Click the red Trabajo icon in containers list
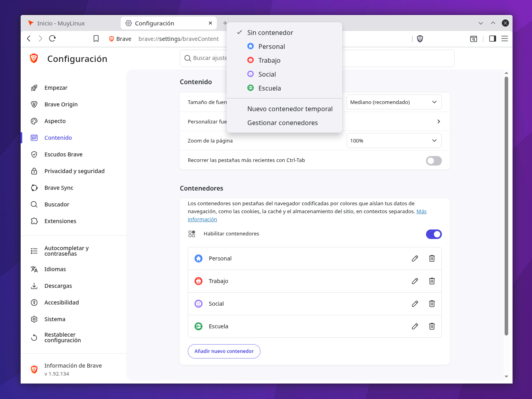This screenshot has width=532, height=399. point(199,281)
